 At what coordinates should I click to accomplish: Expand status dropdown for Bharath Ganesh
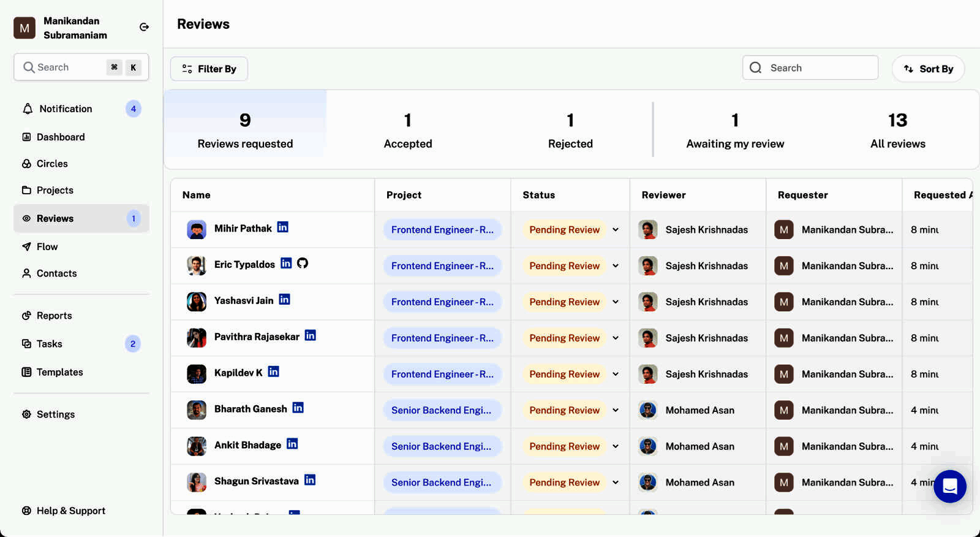pyautogui.click(x=616, y=411)
